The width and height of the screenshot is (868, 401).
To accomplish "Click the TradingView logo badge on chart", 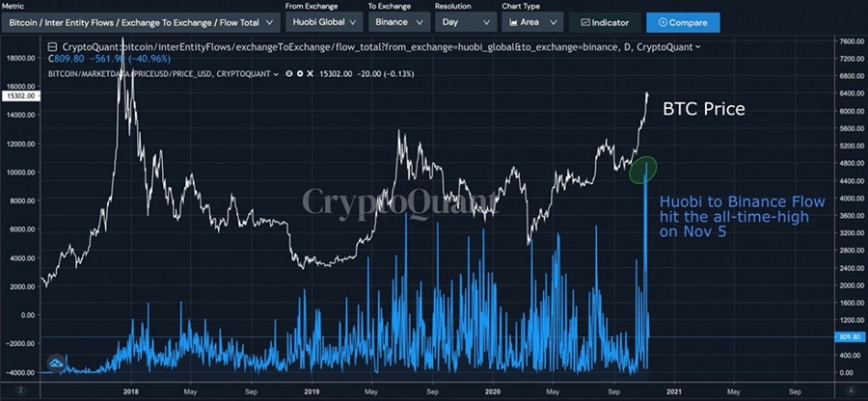I will click(x=56, y=362).
